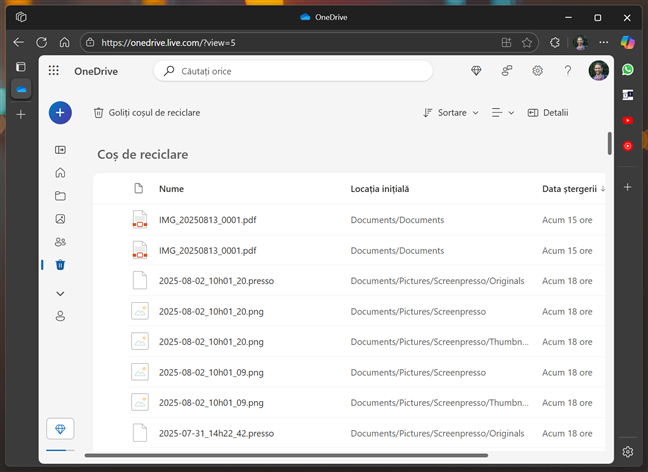Open the Photos icon in sidebar
This screenshot has width=648, height=472.
(x=60, y=219)
